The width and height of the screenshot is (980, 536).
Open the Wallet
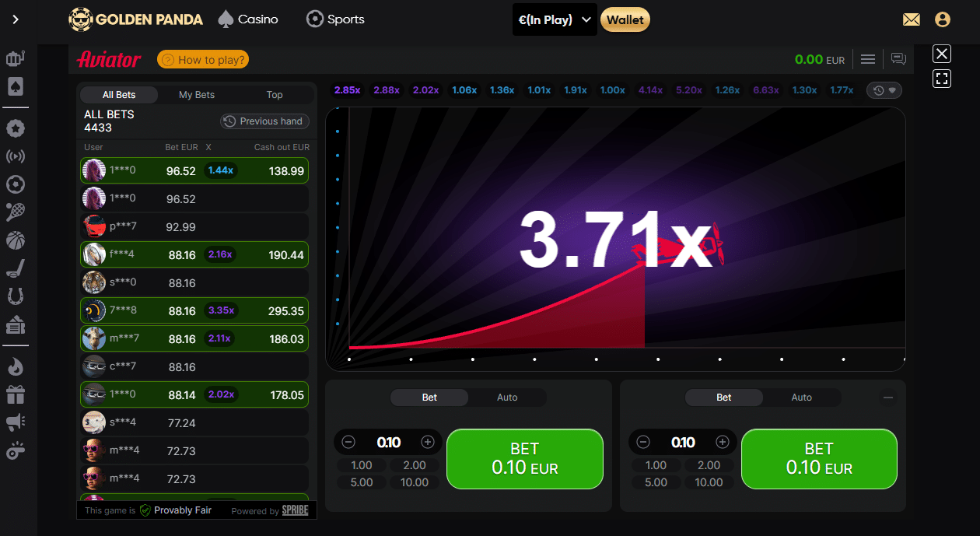pos(625,19)
